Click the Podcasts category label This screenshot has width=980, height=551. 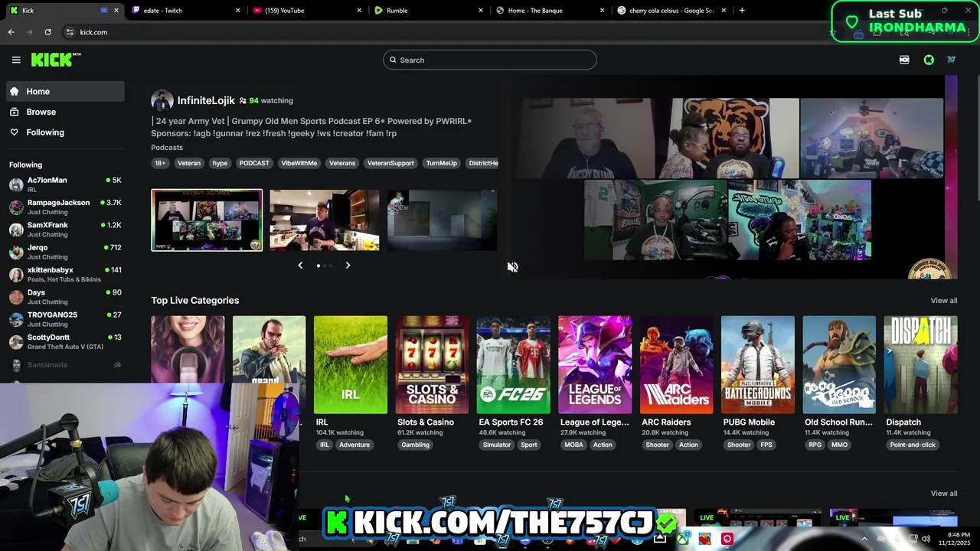point(167,147)
